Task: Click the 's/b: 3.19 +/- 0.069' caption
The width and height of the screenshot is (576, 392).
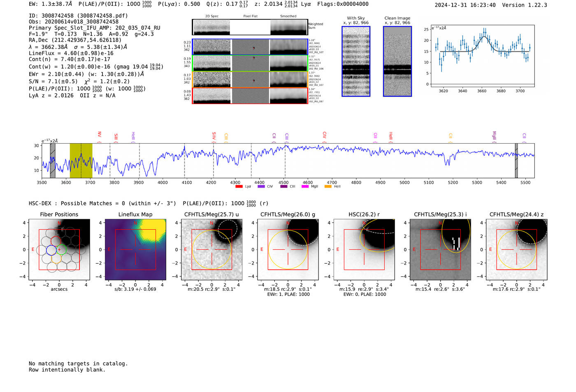Action: tap(135, 289)
